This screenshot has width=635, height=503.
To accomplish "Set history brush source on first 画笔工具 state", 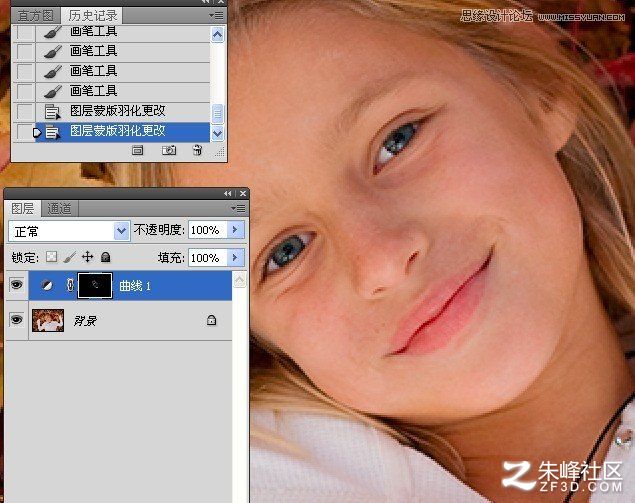I will [24, 33].
